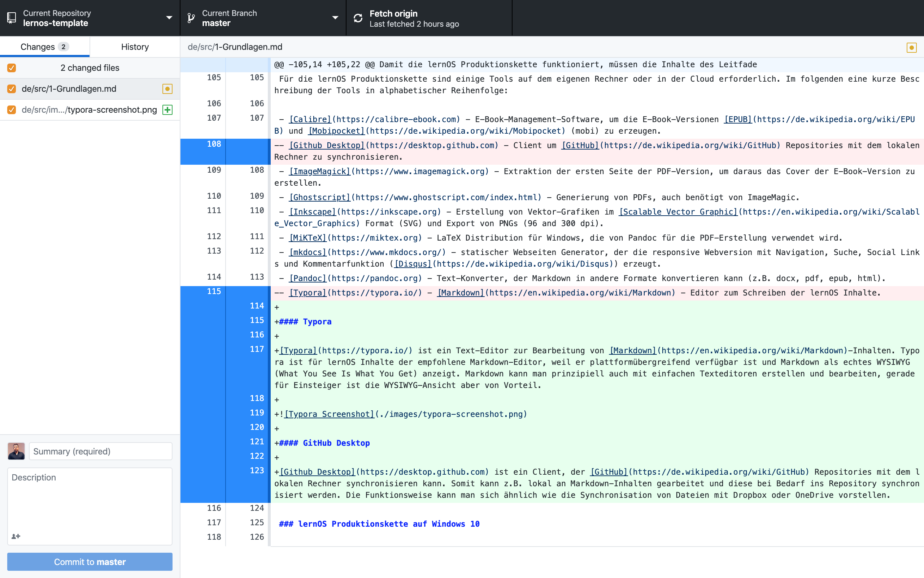Screen dimensions: 924x578
Task: Click the add co-authors icon in the description box
Action: 16,536
